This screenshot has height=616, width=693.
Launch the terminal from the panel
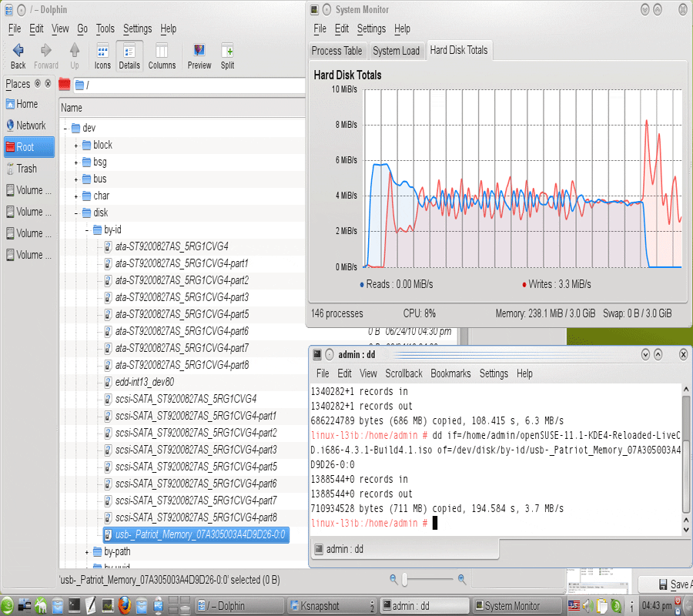coord(74,606)
